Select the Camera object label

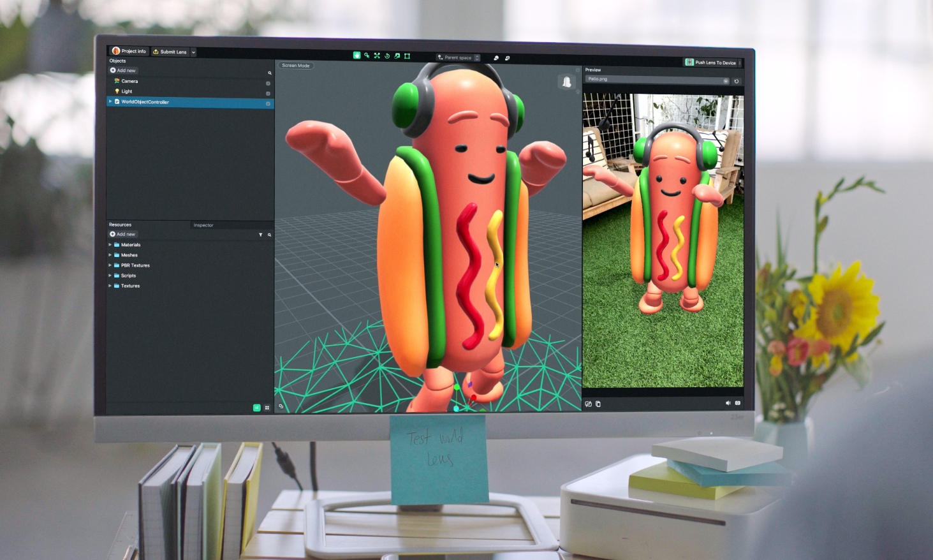coord(129,81)
